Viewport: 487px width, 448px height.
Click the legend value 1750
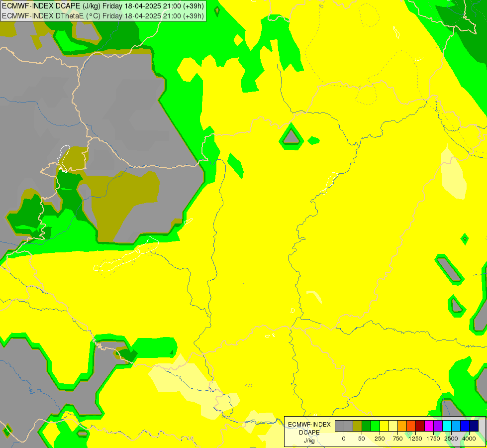(x=433, y=439)
